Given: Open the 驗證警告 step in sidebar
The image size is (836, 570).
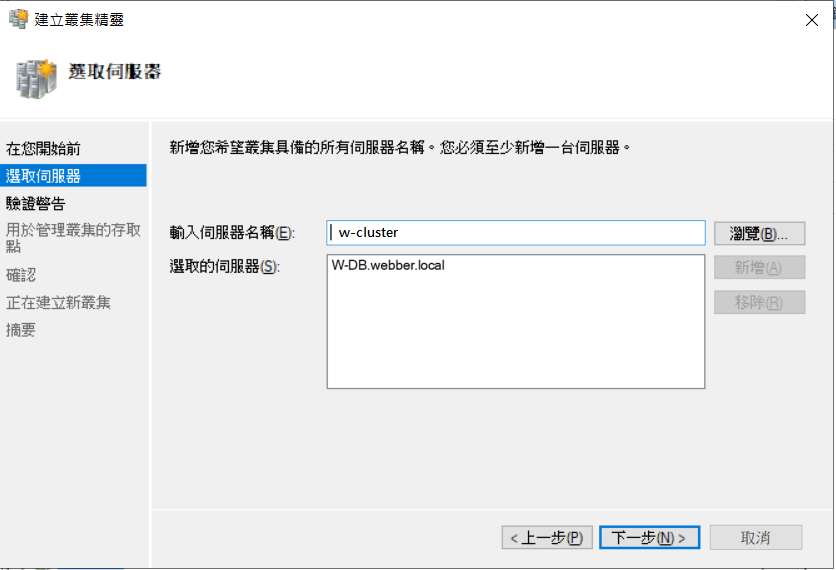Looking at the screenshot, I should coord(36,203).
